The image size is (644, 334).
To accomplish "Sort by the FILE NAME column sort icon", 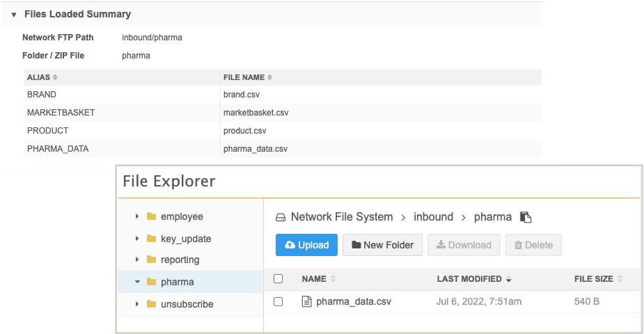I will 270,77.
